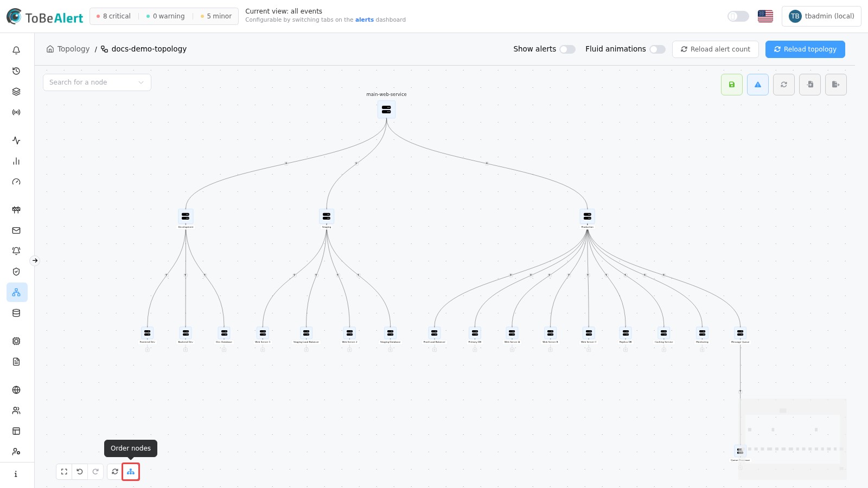Open the database sidebar icon
Image resolution: width=868 pixels, height=488 pixels.
click(16, 313)
